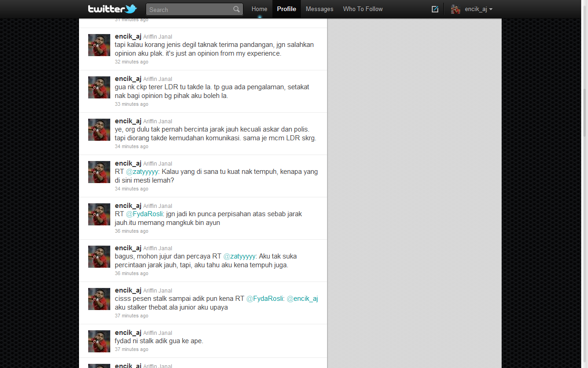
Task: Open the encik_aj account dropdown
Action: point(478,9)
